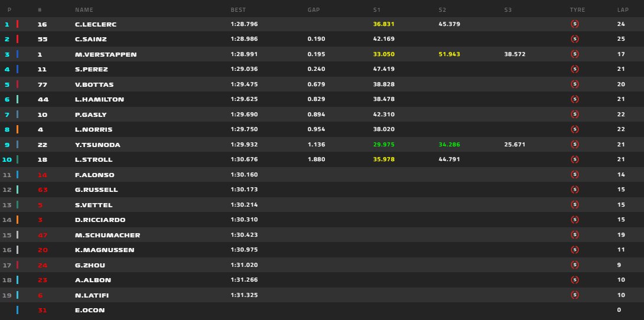Click Leclerc's best lap time 1:28.796
Screen dimensions: 644x320
click(x=244, y=24)
